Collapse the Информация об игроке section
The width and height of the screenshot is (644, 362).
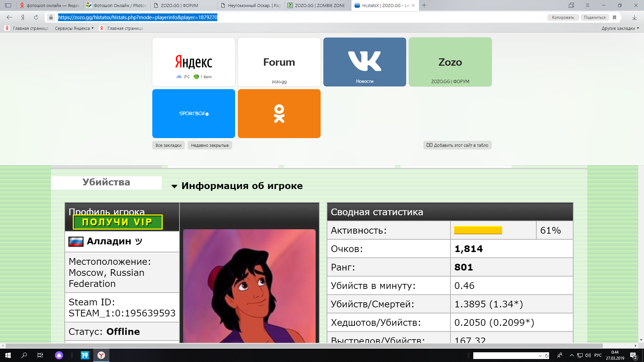[x=174, y=186]
